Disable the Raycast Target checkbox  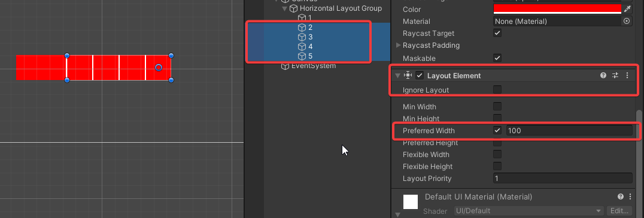[x=497, y=33]
